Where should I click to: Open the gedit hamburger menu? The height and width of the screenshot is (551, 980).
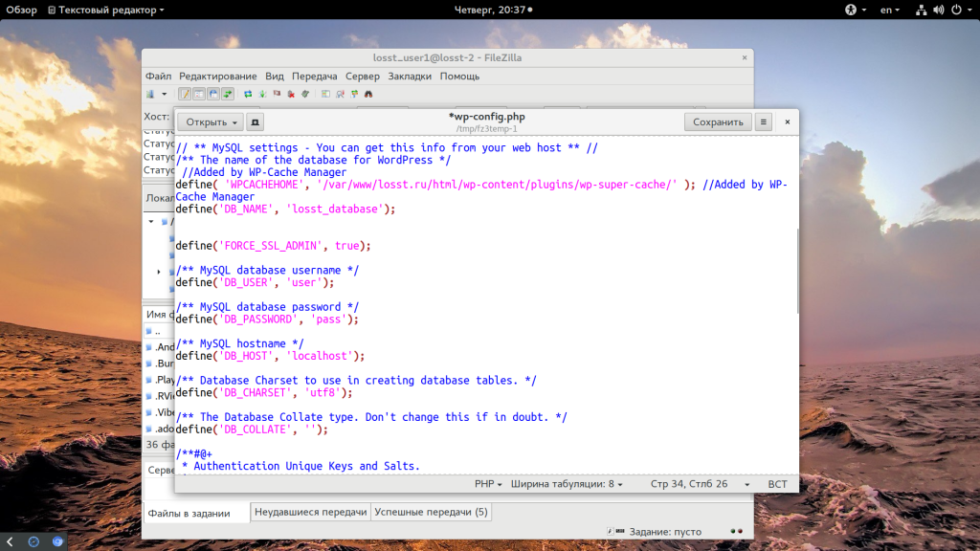tap(763, 122)
